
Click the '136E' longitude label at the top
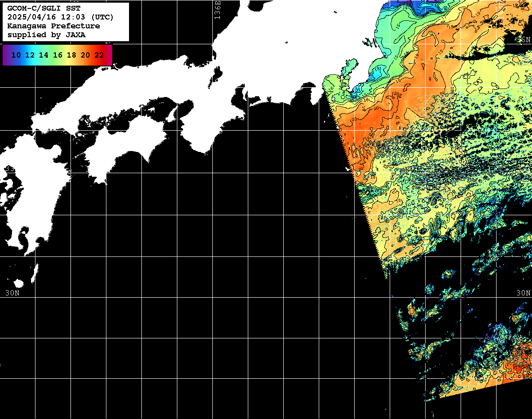pyautogui.click(x=217, y=10)
